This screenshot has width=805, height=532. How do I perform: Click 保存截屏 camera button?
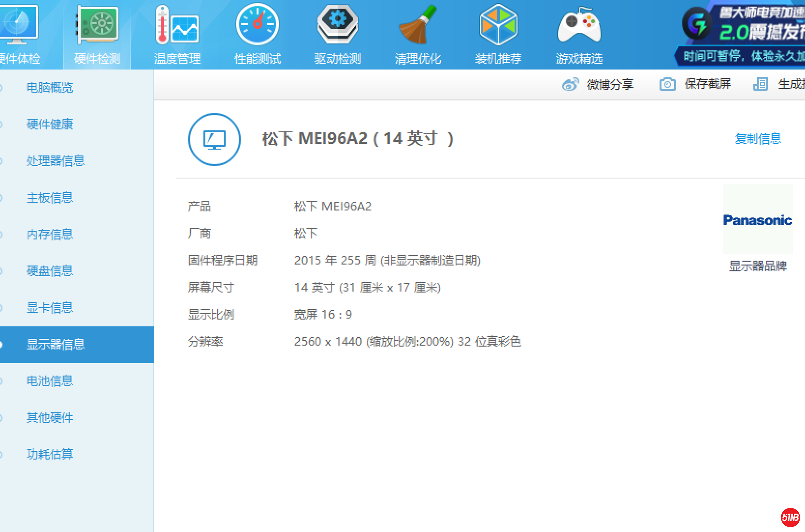(696, 84)
